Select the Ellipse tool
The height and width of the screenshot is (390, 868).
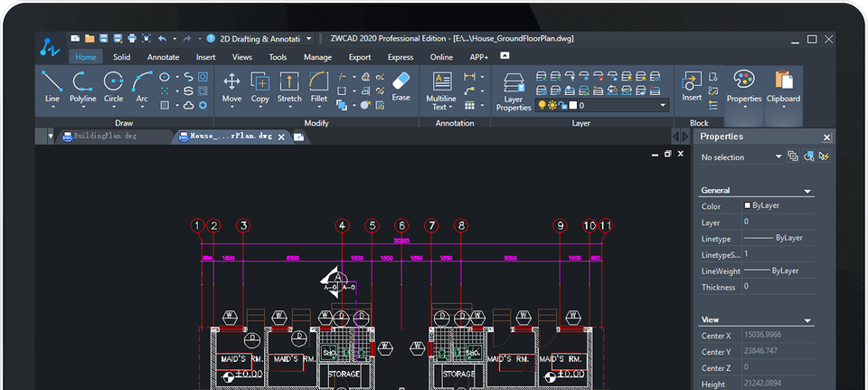click(x=165, y=77)
